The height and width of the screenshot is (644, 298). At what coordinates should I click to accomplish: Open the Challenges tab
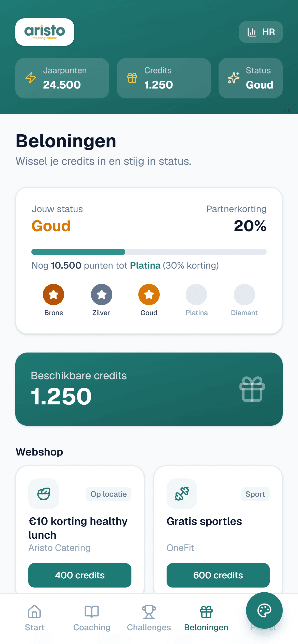tap(149, 618)
